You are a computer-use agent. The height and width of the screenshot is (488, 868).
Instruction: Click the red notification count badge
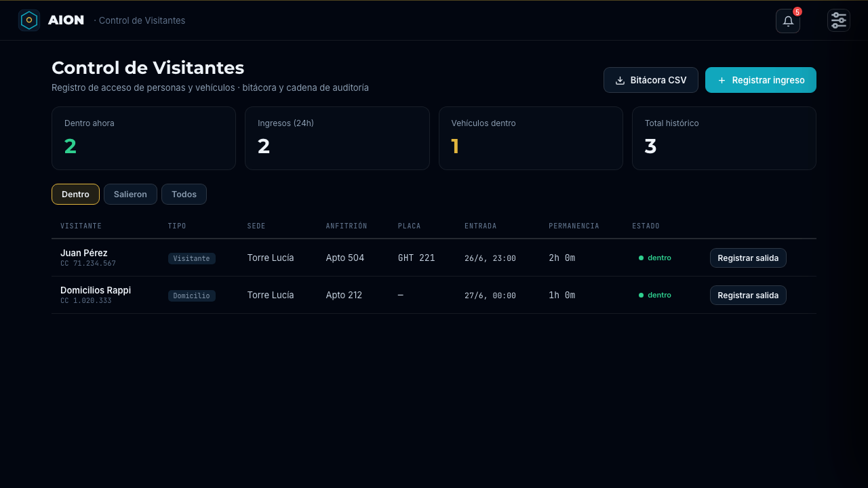click(797, 12)
